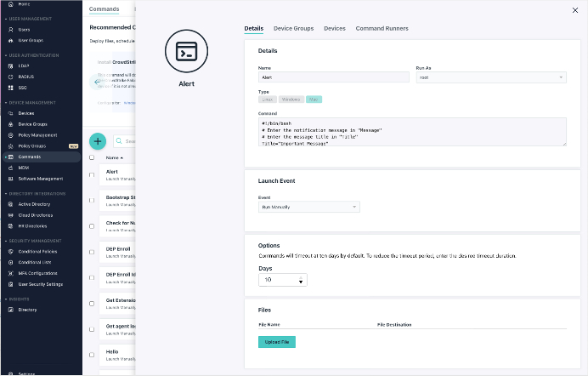Image resolution: width=588 pixels, height=376 pixels.
Task: Open the Days timeout dropdown
Action: pos(283,279)
